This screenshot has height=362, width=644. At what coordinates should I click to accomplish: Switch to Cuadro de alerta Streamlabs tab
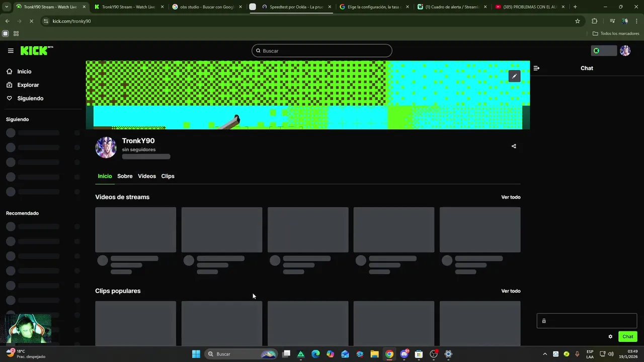452,7
